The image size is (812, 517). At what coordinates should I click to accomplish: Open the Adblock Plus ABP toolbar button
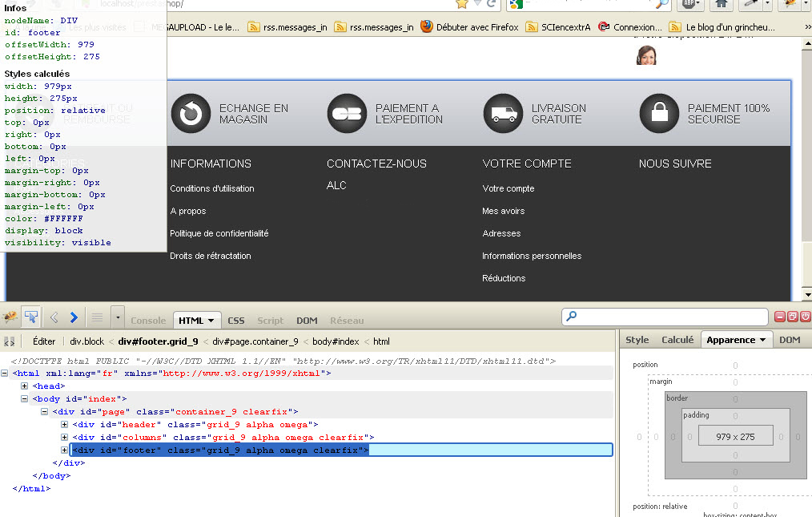[x=689, y=4]
